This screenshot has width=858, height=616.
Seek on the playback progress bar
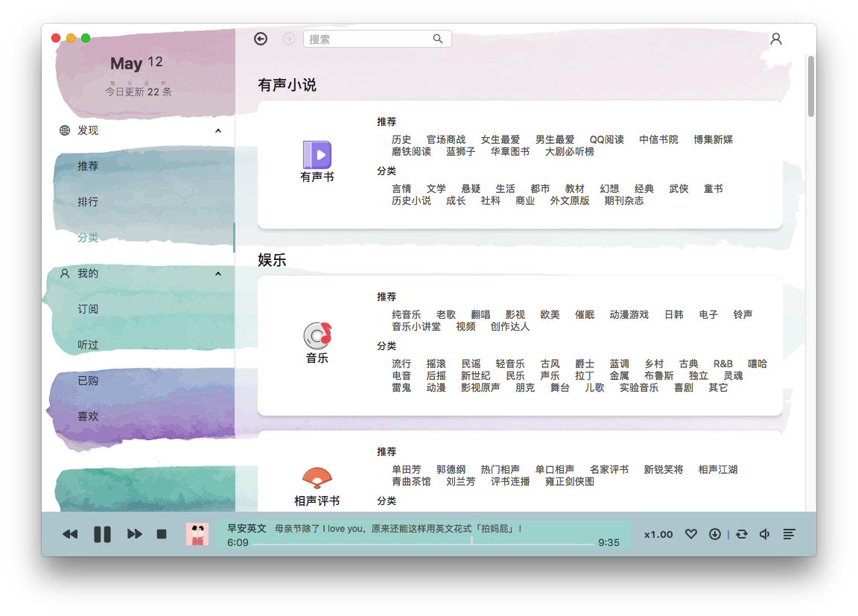424,543
